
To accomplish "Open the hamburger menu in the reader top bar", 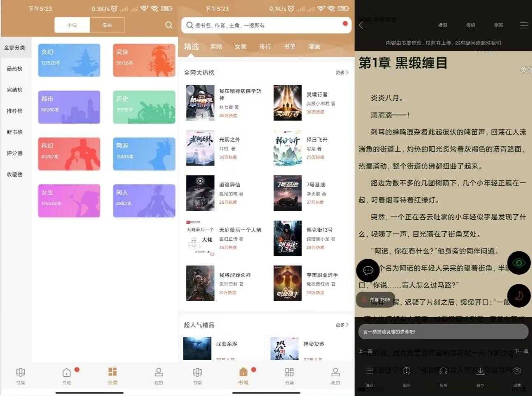I will click(x=524, y=25).
